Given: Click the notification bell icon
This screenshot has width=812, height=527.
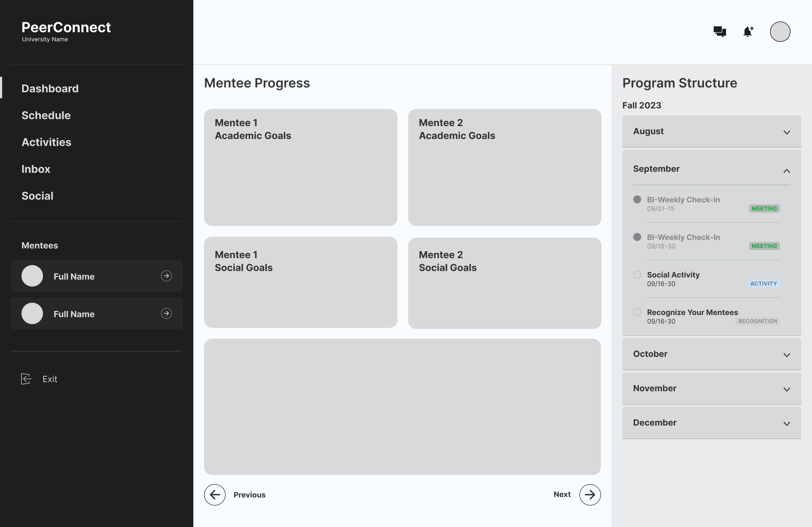Looking at the screenshot, I should [x=748, y=32].
